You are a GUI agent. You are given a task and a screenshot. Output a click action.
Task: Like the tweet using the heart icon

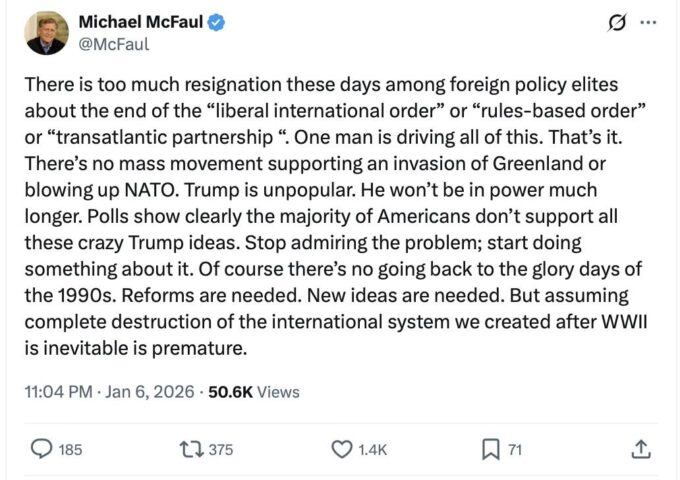(342, 450)
